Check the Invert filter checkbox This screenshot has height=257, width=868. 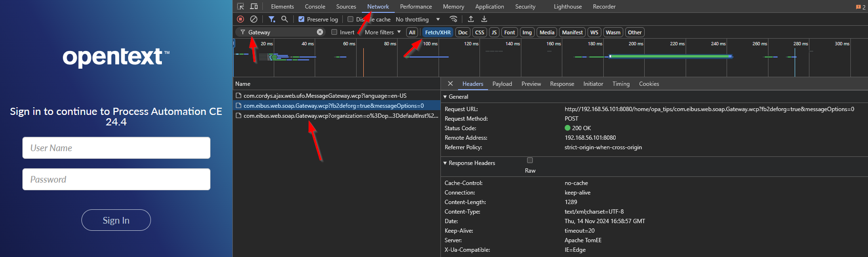[x=334, y=32]
